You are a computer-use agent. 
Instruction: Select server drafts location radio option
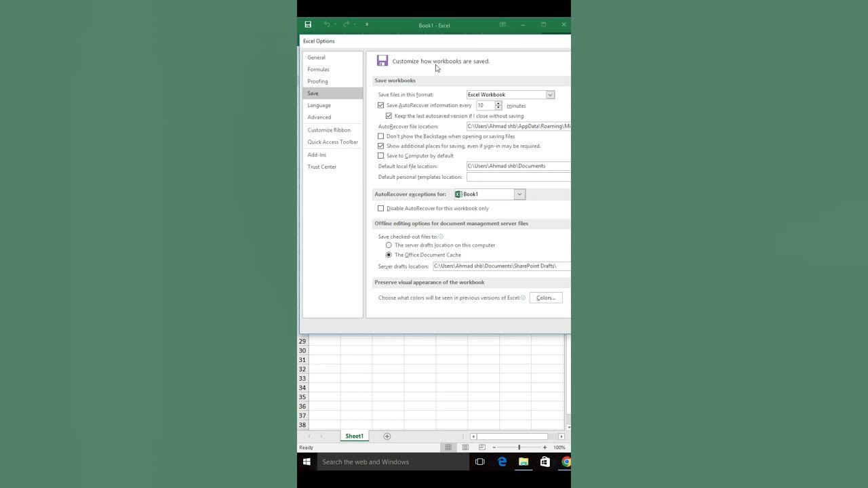(389, 245)
